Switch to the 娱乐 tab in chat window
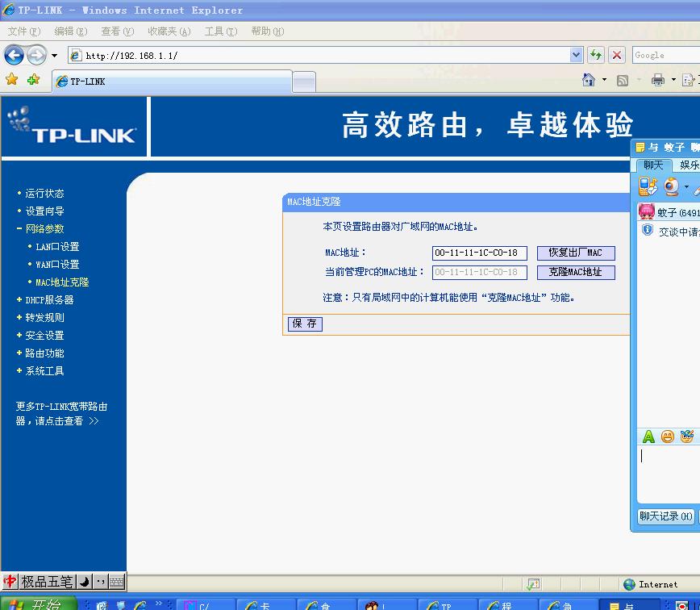Image resolution: width=700 pixels, height=610 pixels. pos(690,165)
